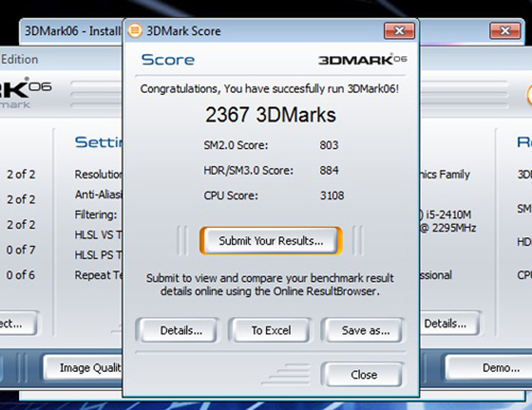532x410 pixels.
Task: Click the congratulations message text
Action: [x=269, y=89]
